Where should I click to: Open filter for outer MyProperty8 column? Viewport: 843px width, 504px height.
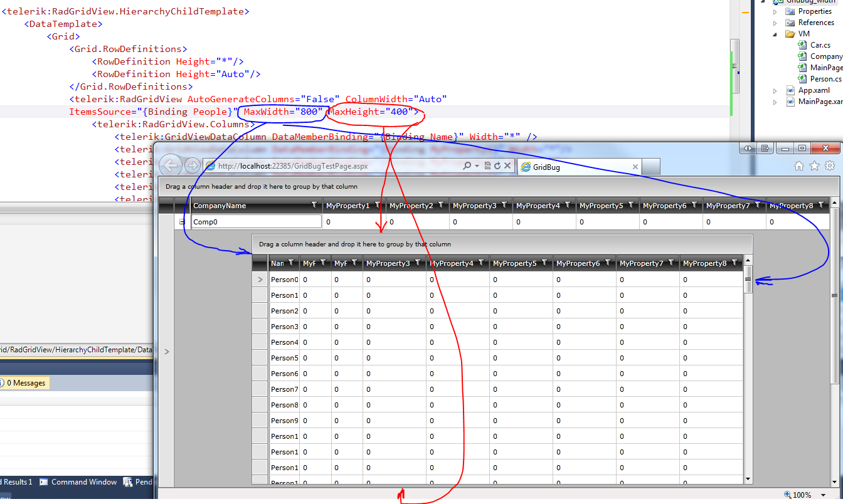click(821, 205)
